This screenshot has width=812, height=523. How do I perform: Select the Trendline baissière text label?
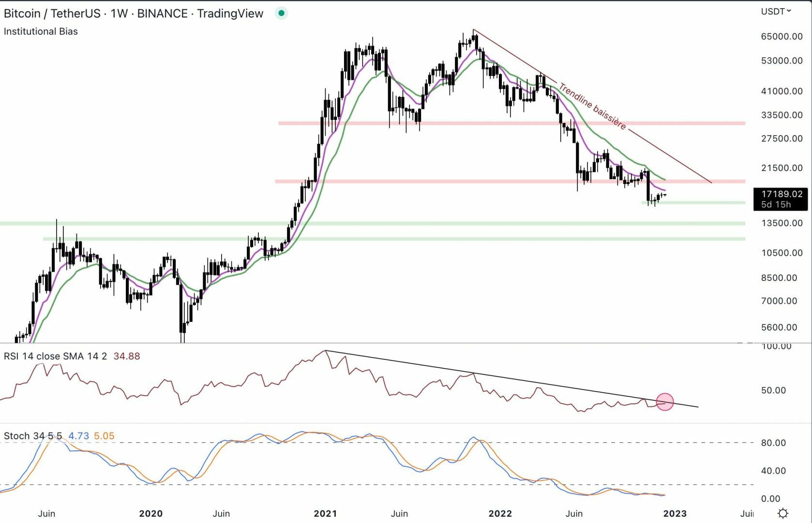(592, 107)
